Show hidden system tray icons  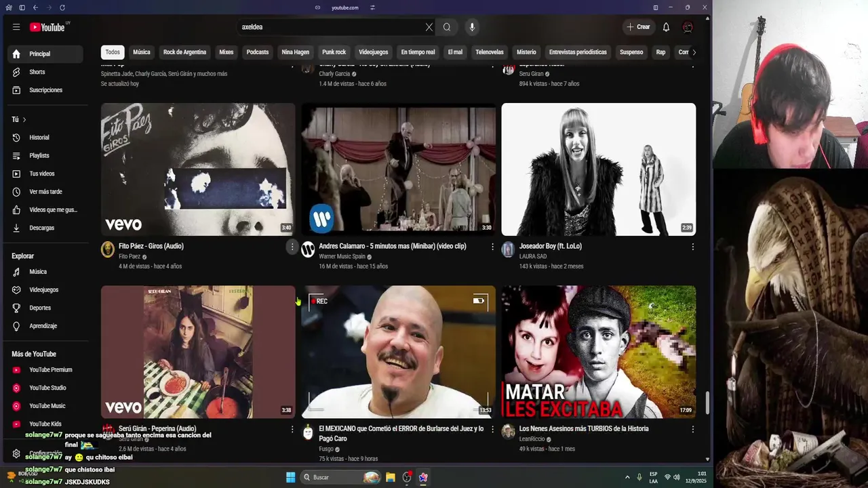pyautogui.click(x=627, y=477)
